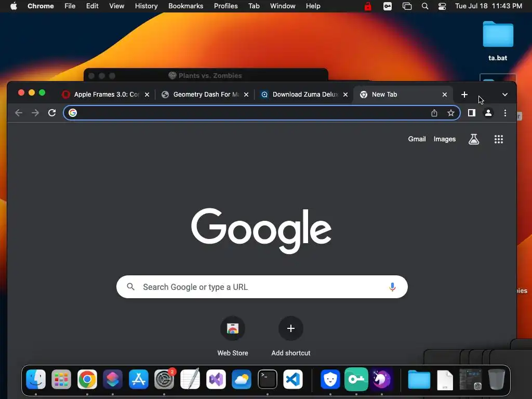532x399 pixels.
Task: Expand the tab search chevron
Action: 505,95
